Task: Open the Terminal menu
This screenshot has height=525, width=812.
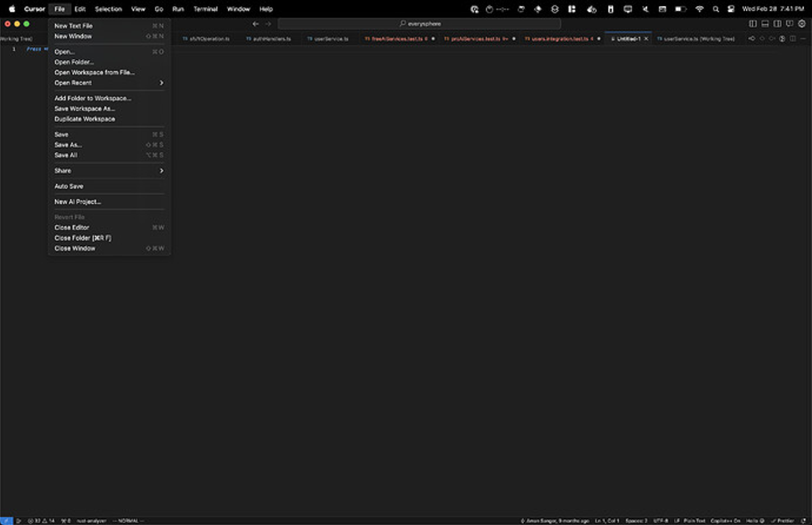Action: (x=206, y=9)
